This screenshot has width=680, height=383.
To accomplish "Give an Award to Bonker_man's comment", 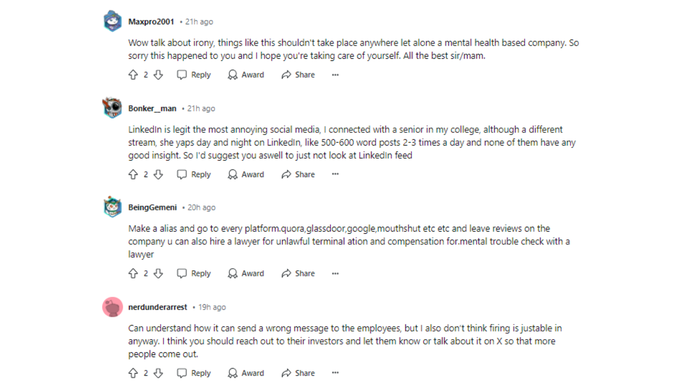I will 246,174.
